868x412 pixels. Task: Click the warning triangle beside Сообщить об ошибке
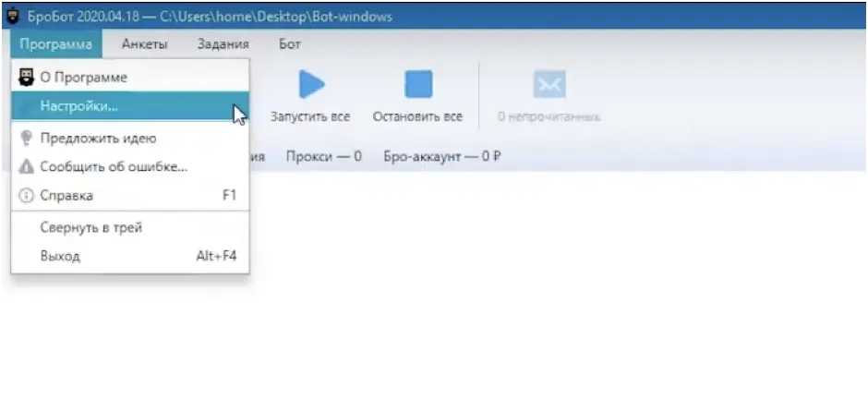[26, 166]
